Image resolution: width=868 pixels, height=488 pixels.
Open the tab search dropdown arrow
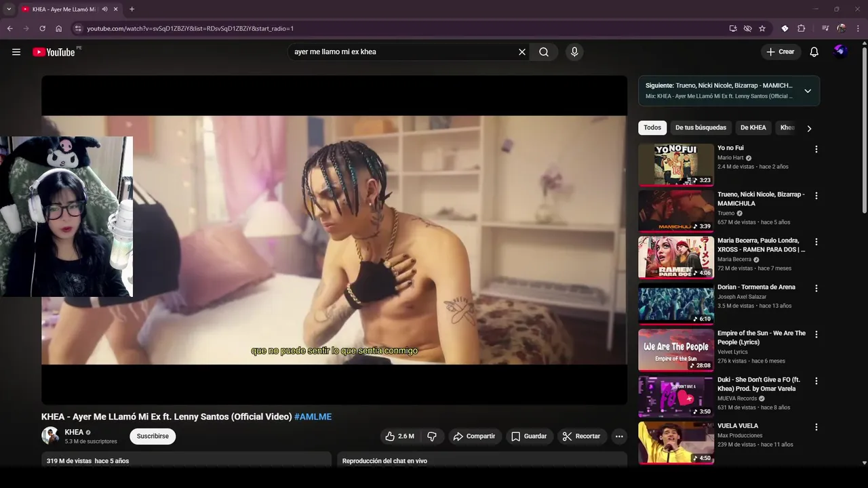(9, 9)
